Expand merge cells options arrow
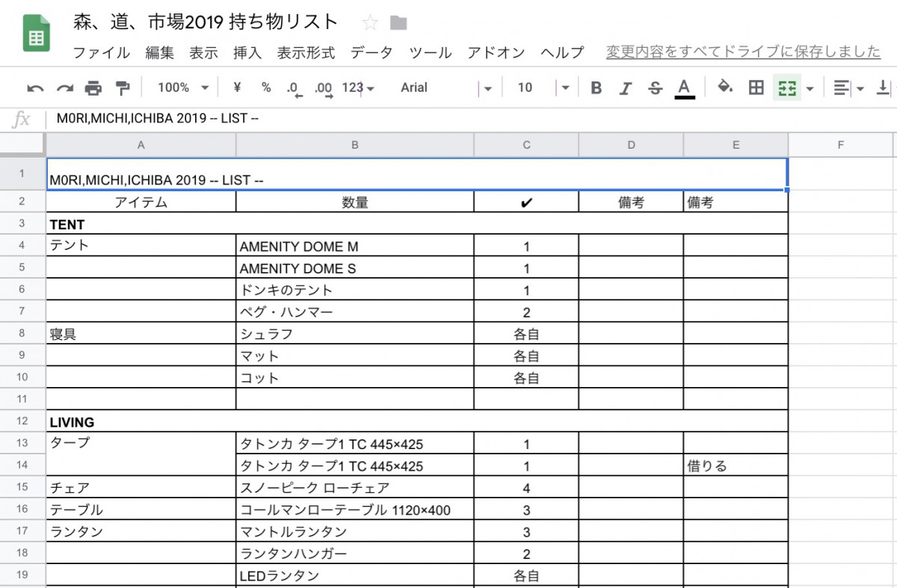The width and height of the screenshot is (897, 588). 810,89
